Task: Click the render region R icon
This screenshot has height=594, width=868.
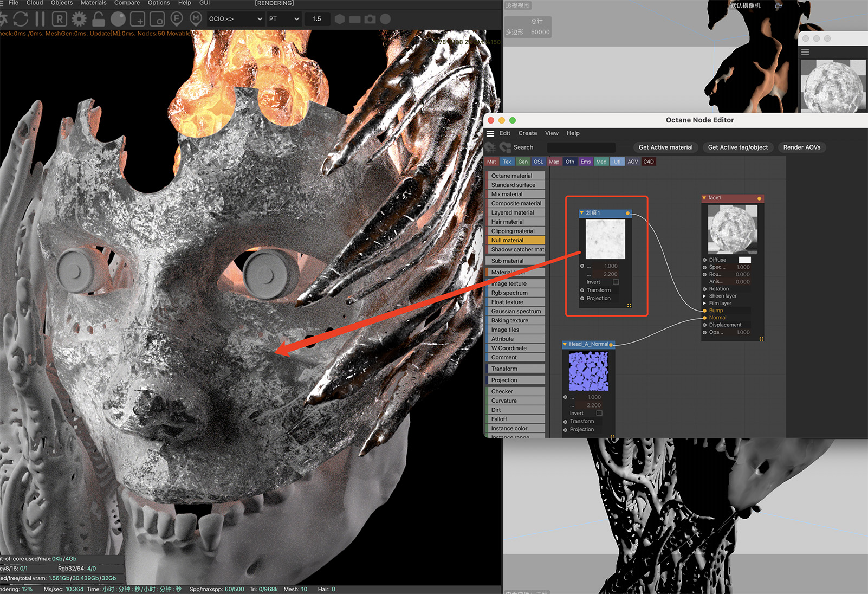Action: 60,19
